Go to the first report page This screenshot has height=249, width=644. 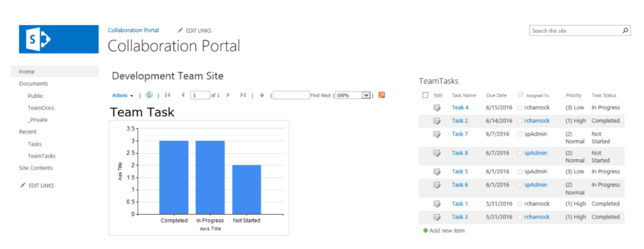(167, 95)
